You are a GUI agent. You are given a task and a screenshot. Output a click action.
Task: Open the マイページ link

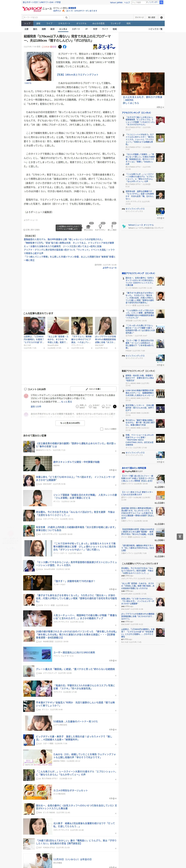pyautogui.click(x=139, y=17)
